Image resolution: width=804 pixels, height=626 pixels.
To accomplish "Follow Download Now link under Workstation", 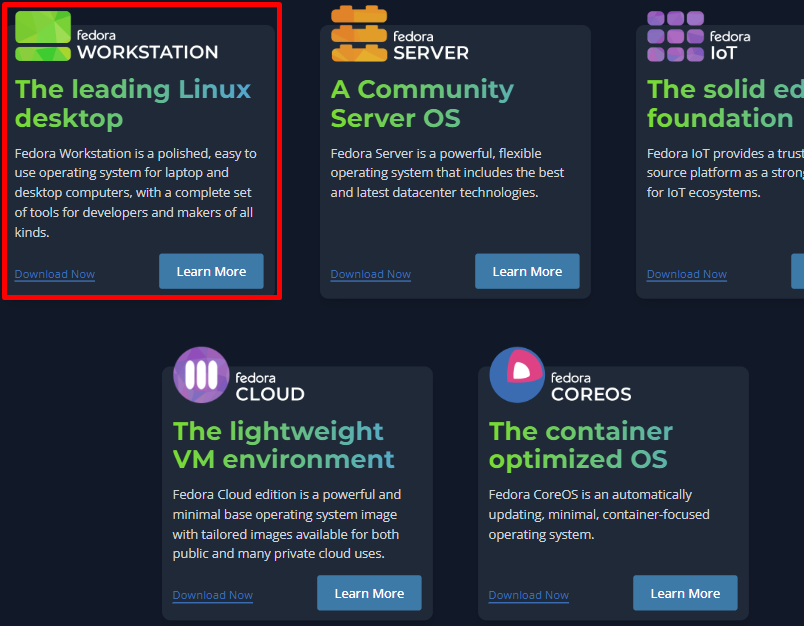I will point(54,274).
